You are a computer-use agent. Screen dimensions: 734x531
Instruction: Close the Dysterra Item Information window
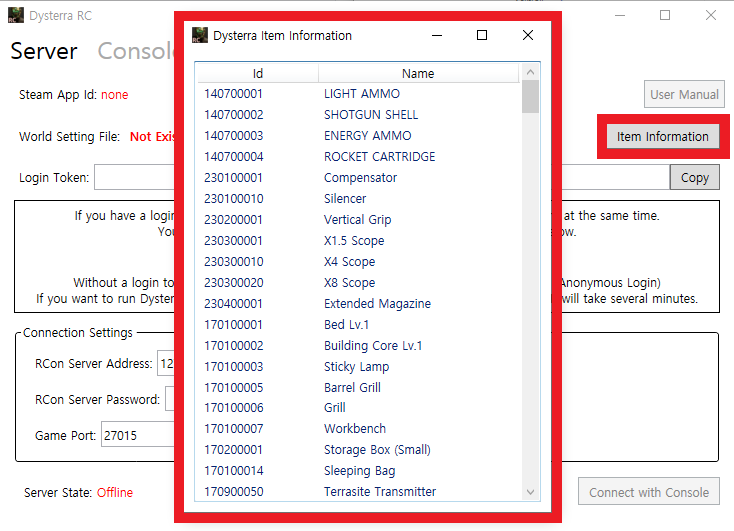pyautogui.click(x=528, y=36)
